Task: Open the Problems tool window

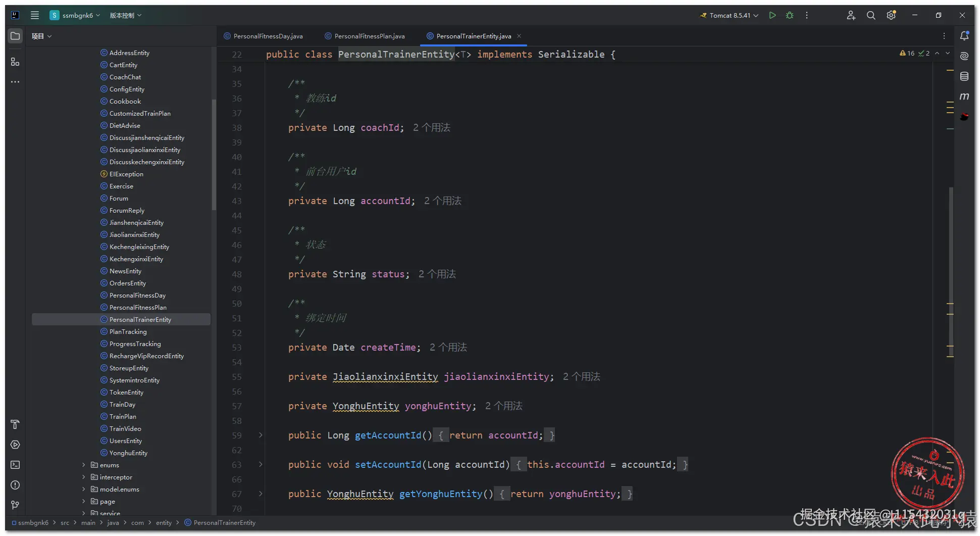Action: coord(15,485)
